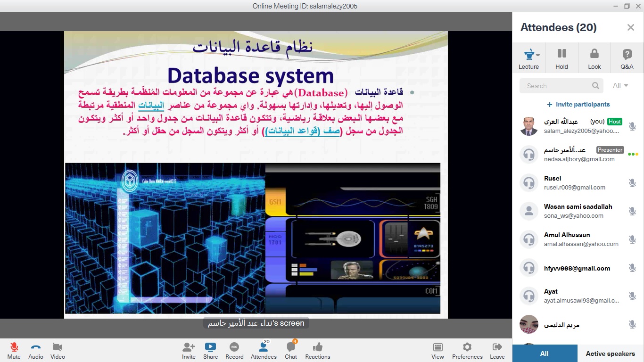Start screen sharing with the Share button
Viewport: 644px width, 362px height.
[211, 351]
